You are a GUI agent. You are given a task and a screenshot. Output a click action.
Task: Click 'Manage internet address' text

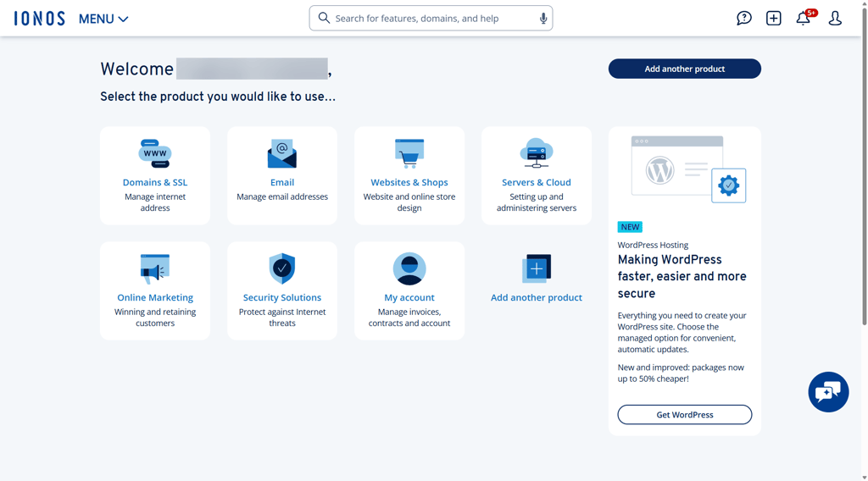pyautogui.click(x=155, y=202)
